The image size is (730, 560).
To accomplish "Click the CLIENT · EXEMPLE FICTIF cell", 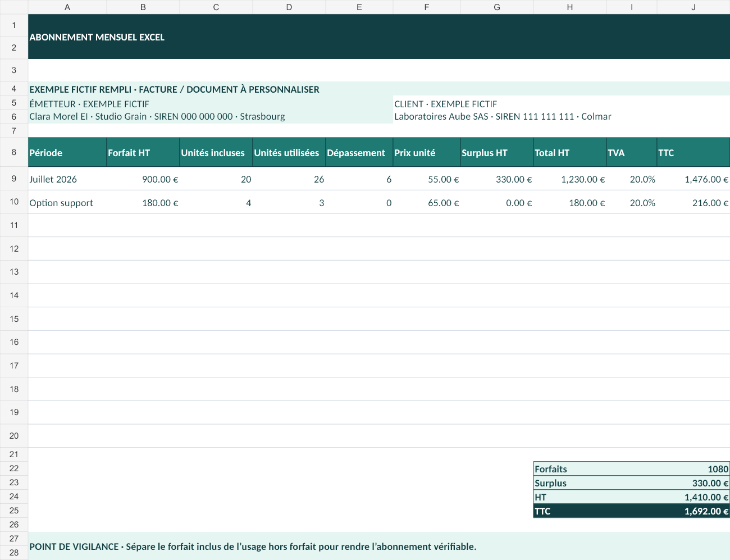I will (562, 103).
